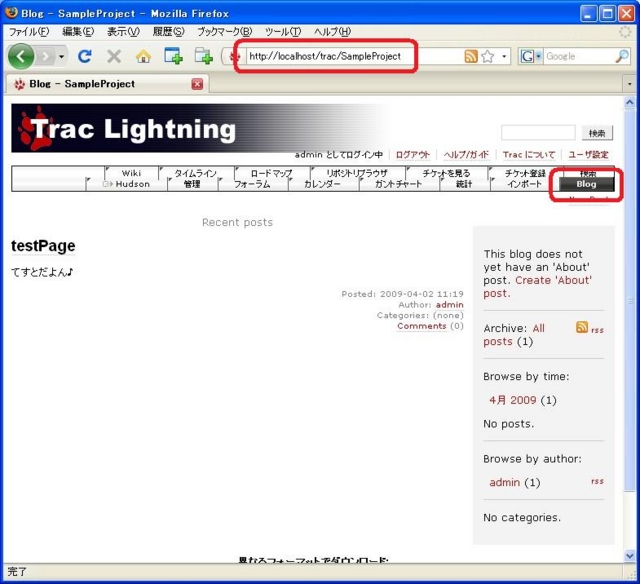Open the ブックマーク(B) menu
This screenshot has width=640, height=584.
pyautogui.click(x=224, y=31)
